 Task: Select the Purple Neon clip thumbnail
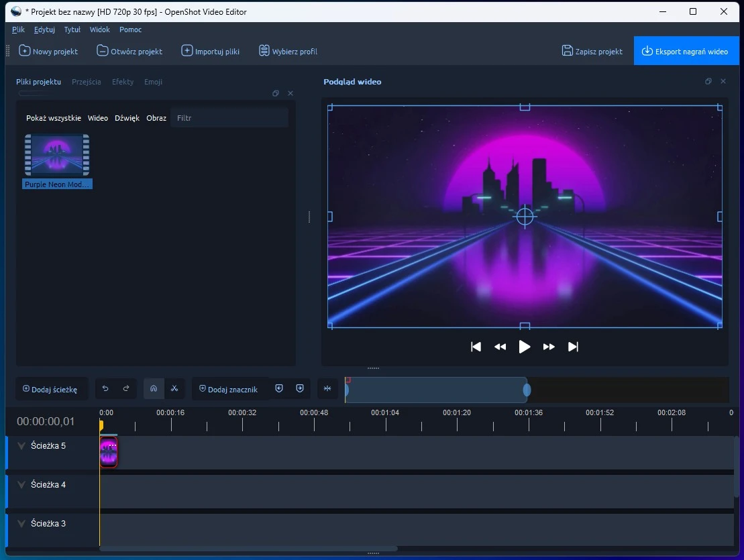tap(56, 155)
